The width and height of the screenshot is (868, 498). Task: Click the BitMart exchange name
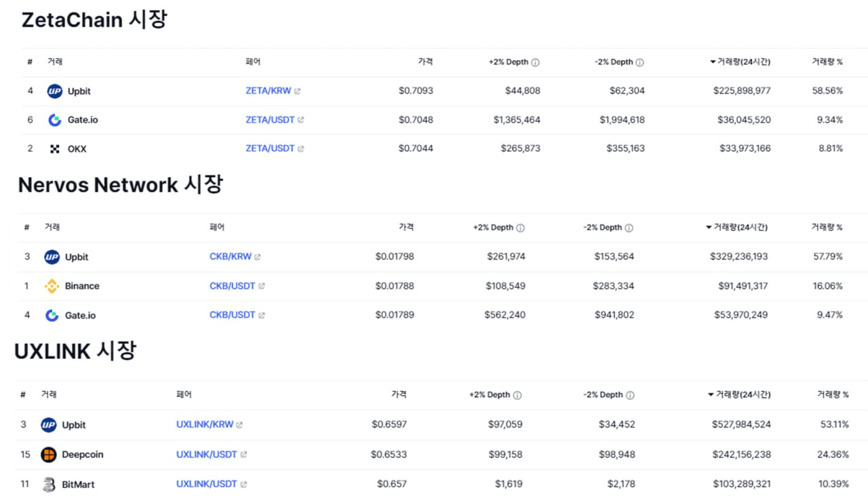[77, 484]
